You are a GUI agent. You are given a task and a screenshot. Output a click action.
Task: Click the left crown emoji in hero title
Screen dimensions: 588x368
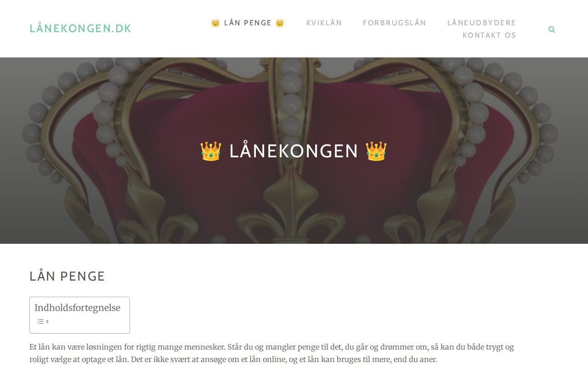click(x=211, y=151)
